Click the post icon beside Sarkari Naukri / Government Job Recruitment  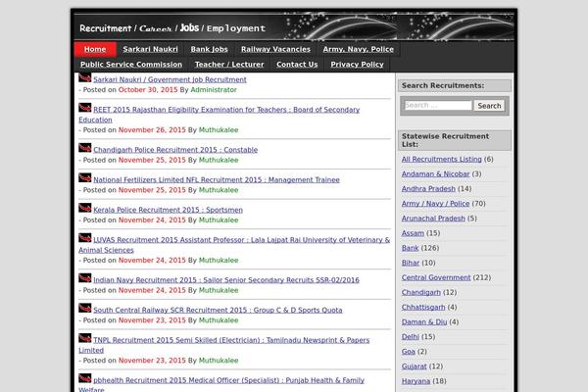tap(84, 77)
